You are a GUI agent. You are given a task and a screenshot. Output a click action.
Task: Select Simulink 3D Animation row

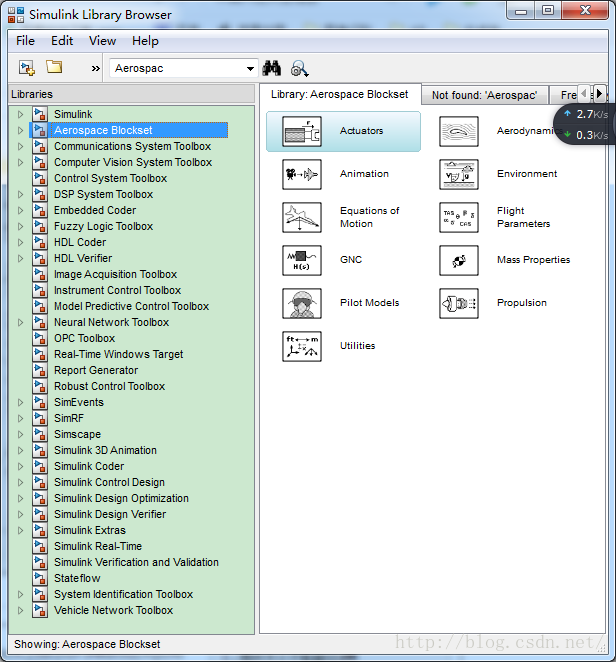click(105, 450)
